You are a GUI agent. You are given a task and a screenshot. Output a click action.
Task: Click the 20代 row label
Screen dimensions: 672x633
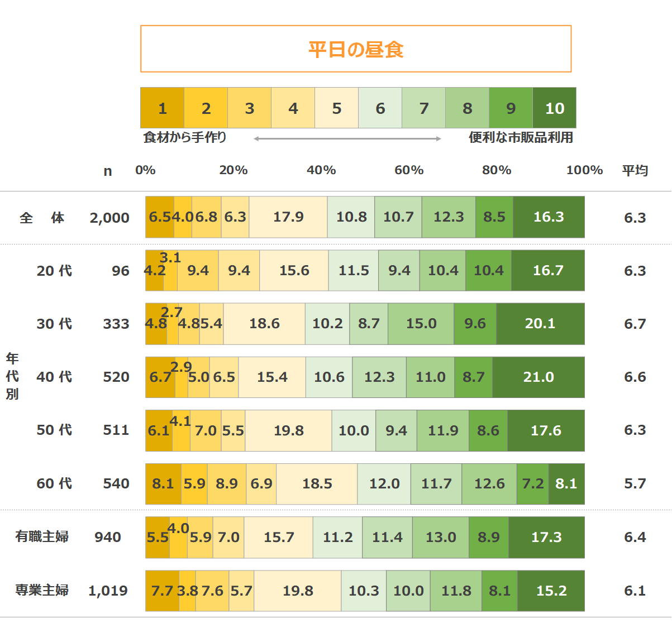[54, 271]
